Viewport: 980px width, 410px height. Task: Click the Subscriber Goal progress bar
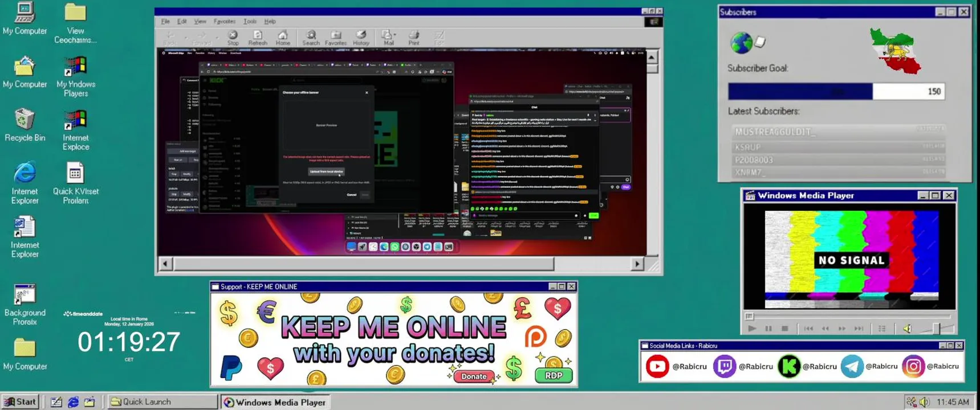[x=836, y=91]
